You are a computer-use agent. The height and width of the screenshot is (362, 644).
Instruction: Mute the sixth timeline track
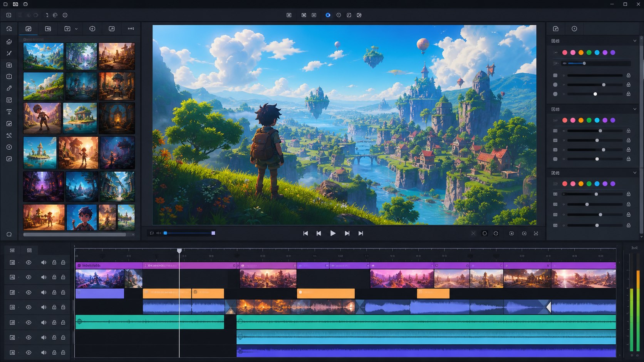coord(44,337)
